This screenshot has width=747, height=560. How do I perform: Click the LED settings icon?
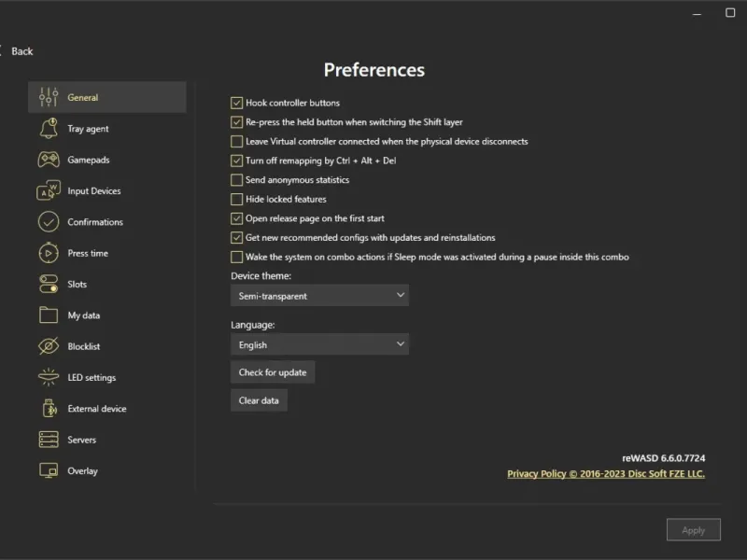49,378
